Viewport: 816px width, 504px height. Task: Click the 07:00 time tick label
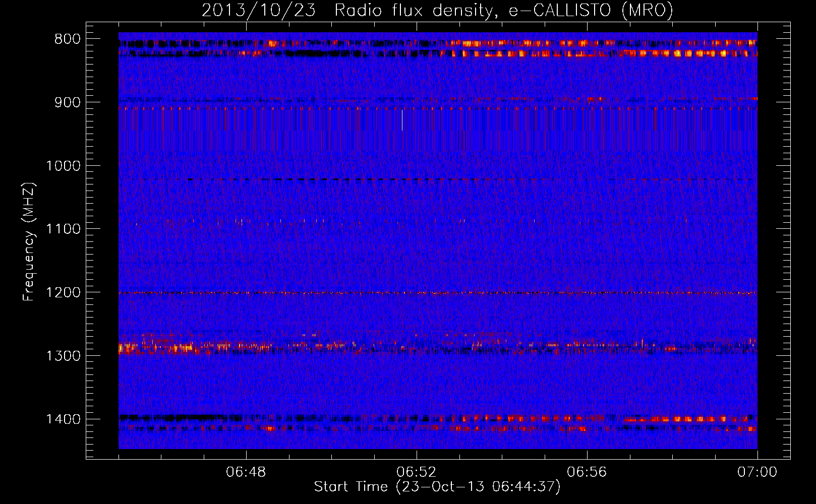point(757,472)
